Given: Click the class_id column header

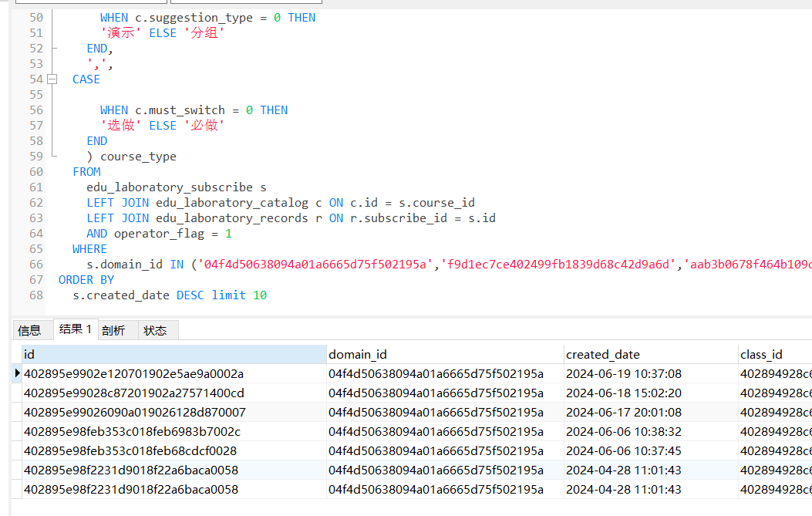Looking at the screenshot, I should (x=775, y=354).
